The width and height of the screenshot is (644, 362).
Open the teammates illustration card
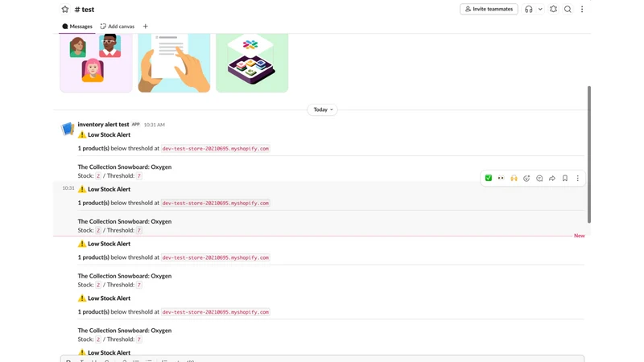[x=96, y=63]
